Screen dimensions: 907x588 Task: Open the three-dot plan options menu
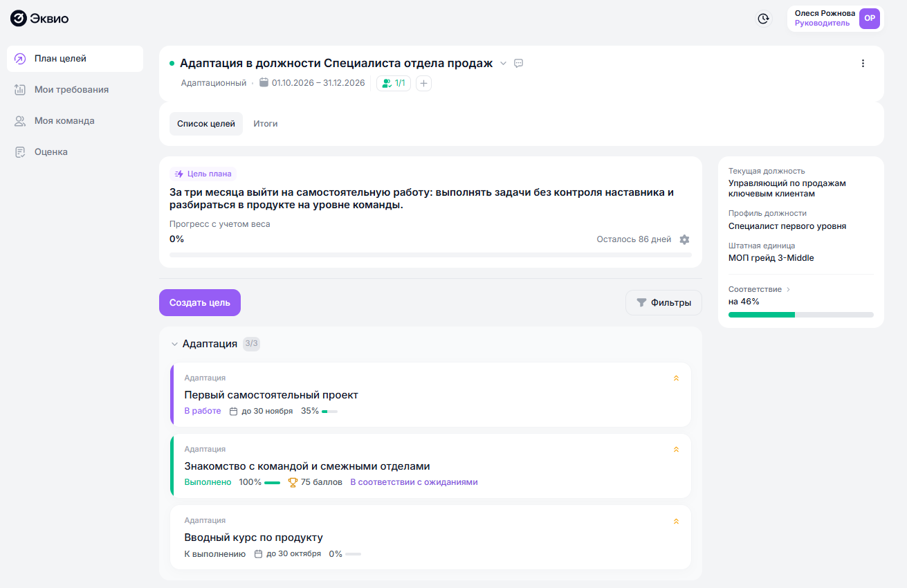point(863,64)
